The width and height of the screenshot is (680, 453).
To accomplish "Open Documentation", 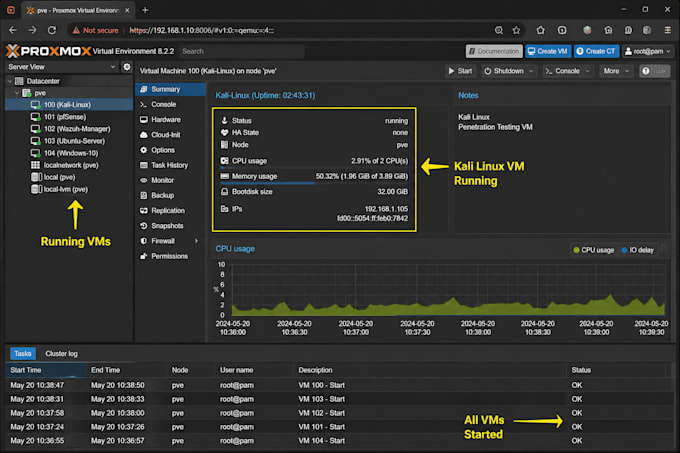I will [494, 51].
